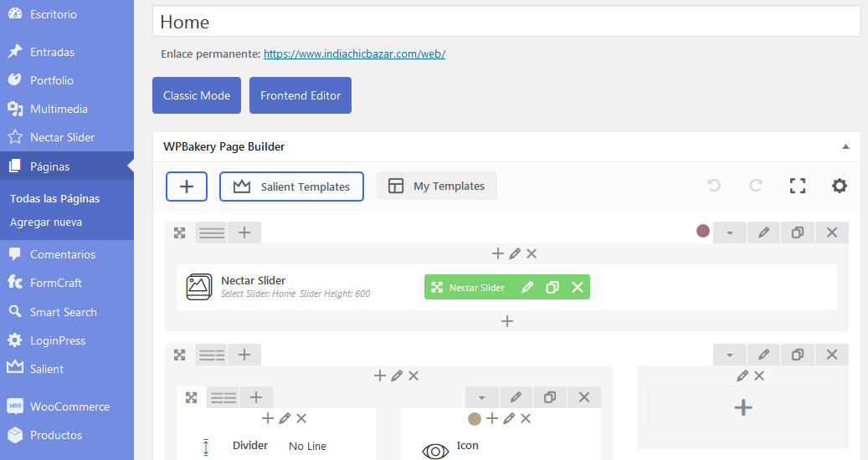
Task: Click the mauve color dot on first row
Action: [x=703, y=231]
